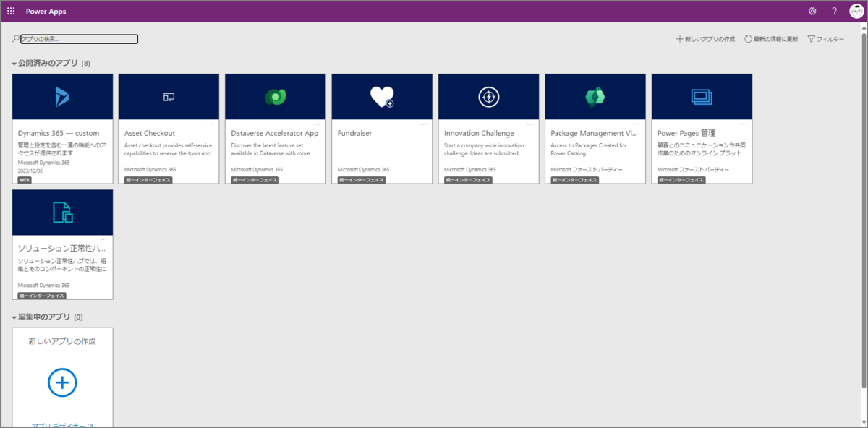Open the フィルター filter button
Screen dimensions: 868x428
pos(825,39)
